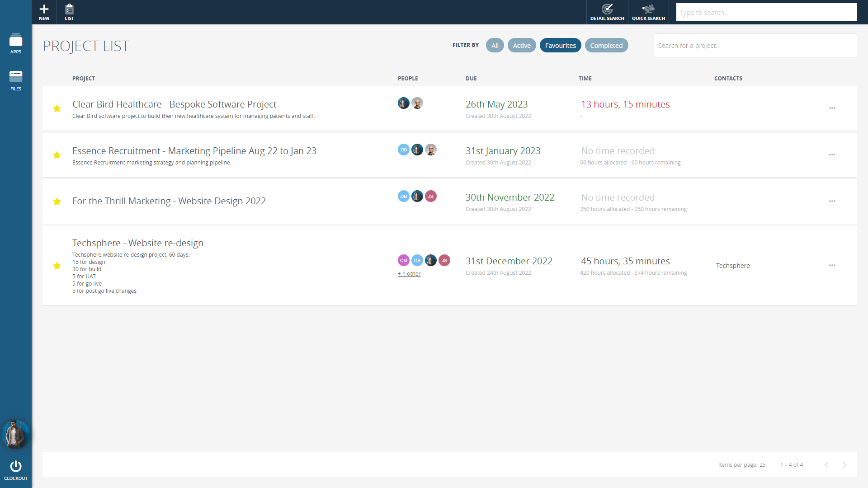
Task: Open the LIST clipboard icon
Action: [x=69, y=9]
